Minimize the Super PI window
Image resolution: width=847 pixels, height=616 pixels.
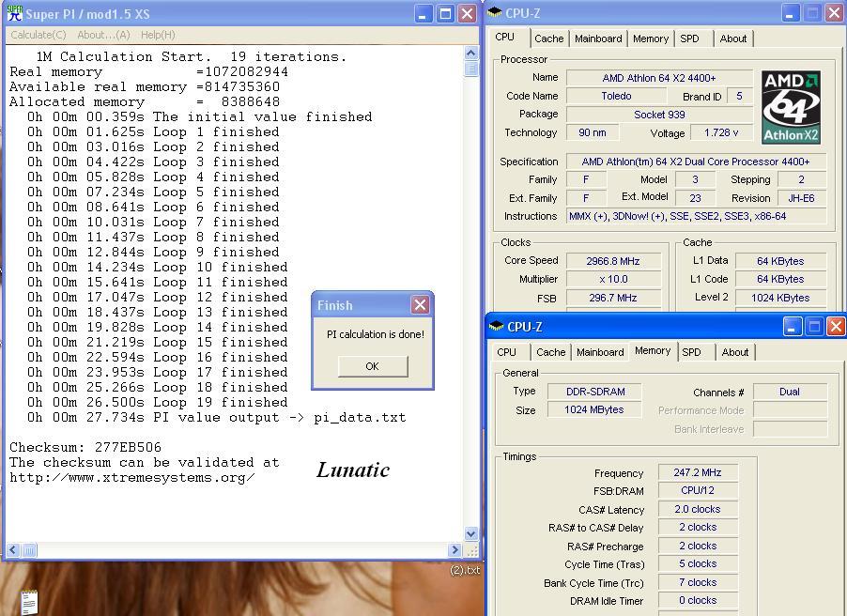[423, 13]
